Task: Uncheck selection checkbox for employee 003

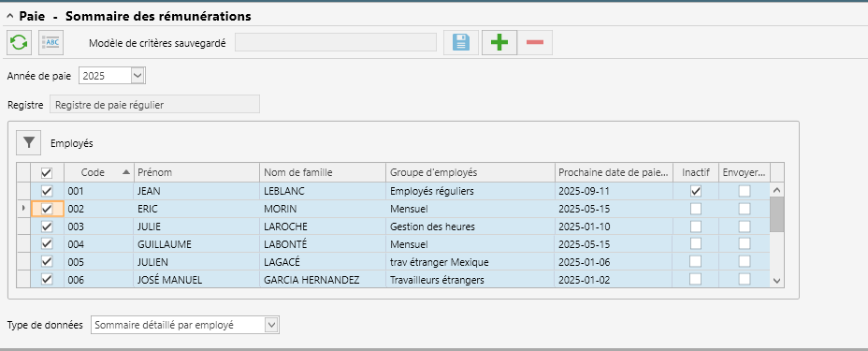Action: [x=47, y=227]
